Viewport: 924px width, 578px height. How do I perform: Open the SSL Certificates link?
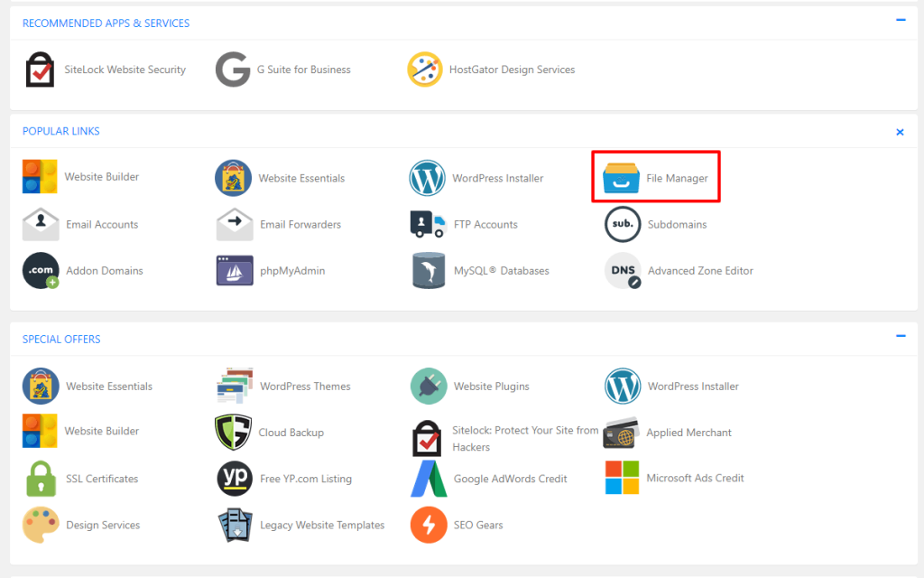click(x=102, y=479)
